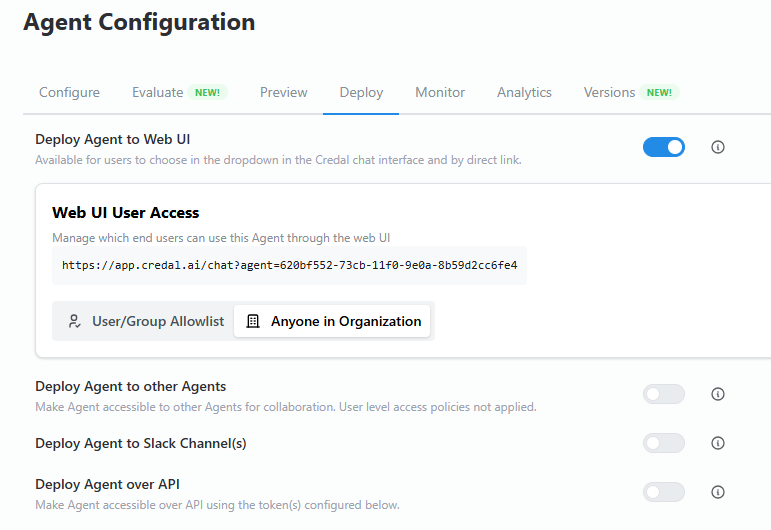Switch to the Configure tab
This screenshot has width=771, height=530.
[x=69, y=92]
